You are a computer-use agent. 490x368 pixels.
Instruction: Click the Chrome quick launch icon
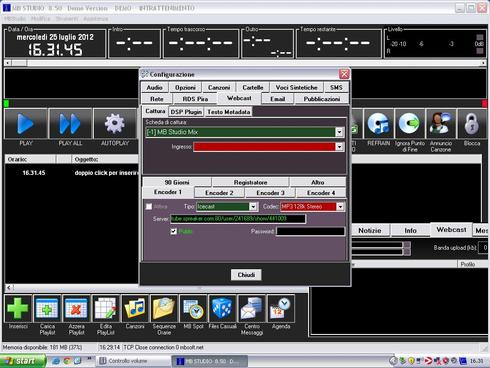(67, 361)
